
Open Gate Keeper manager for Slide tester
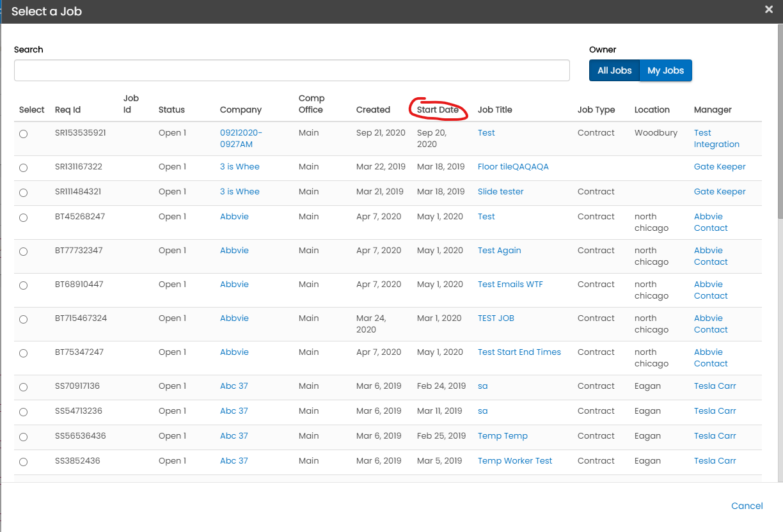tap(719, 191)
